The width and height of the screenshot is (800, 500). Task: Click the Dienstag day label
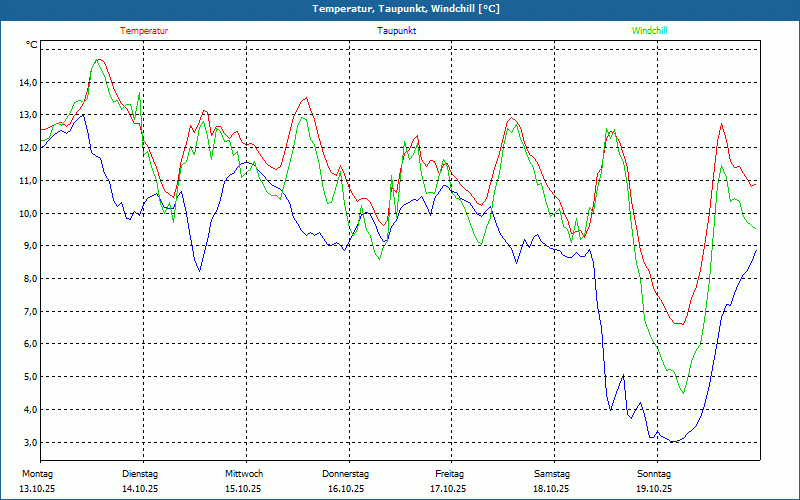coord(140,473)
